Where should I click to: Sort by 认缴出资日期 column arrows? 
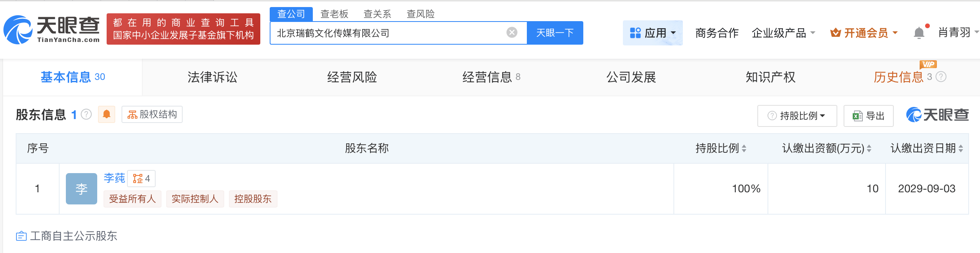(961, 148)
